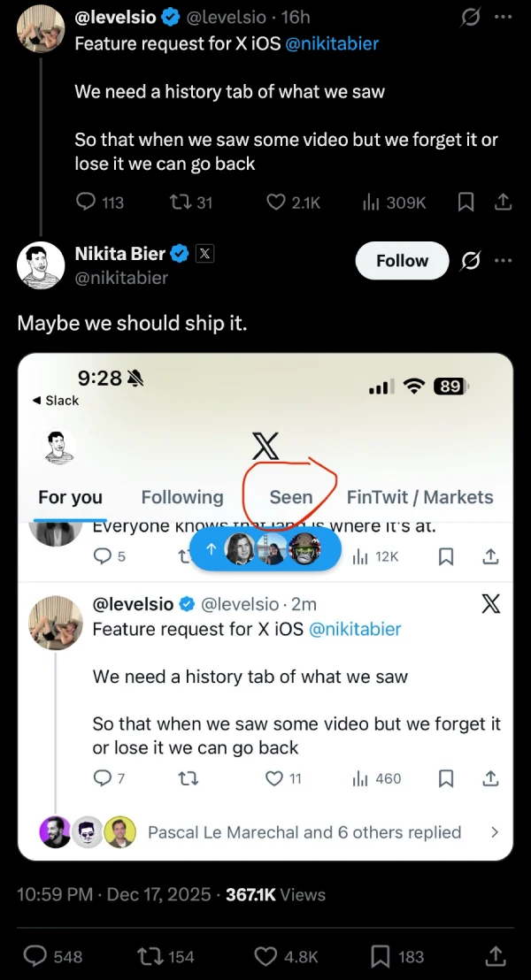Open the @nikitabier mention link
The image size is (531, 980).
coord(332,43)
